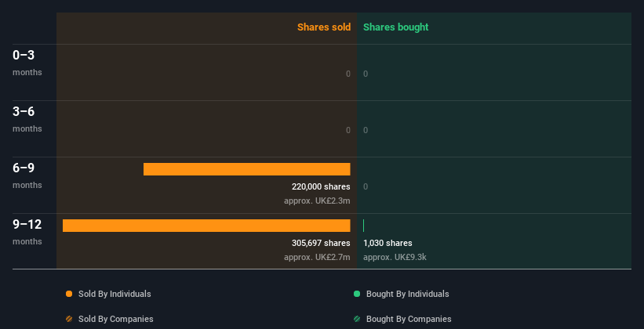Click the 0 bought value in 3–6 months row
The height and width of the screenshot is (329, 644).
(x=366, y=130)
